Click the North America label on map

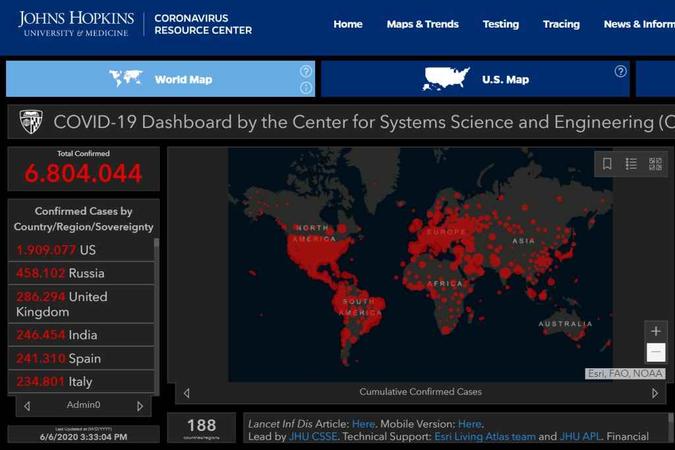pos(315,233)
